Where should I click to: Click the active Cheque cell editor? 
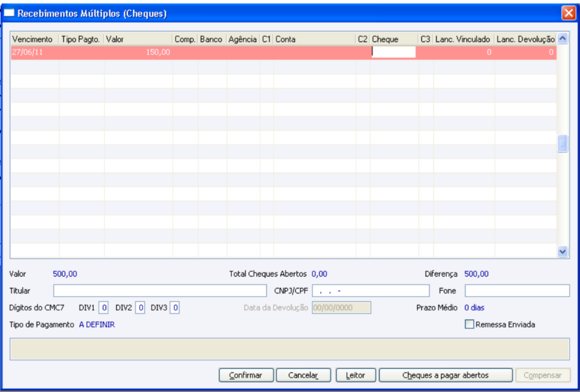(x=394, y=52)
